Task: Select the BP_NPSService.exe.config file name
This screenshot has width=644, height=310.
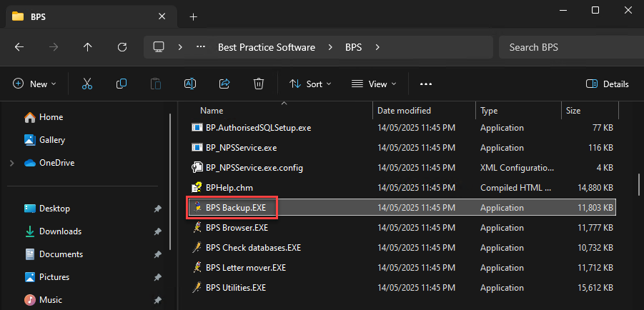Action: (x=254, y=168)
